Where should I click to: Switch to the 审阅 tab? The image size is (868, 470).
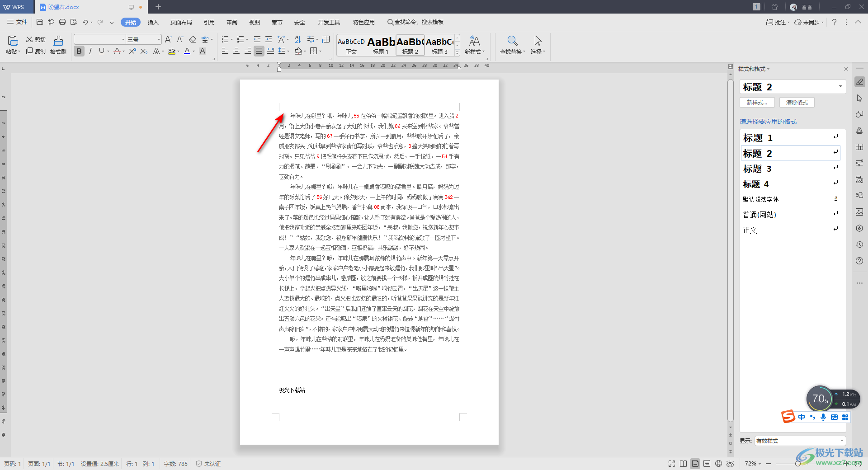[232, 22]
